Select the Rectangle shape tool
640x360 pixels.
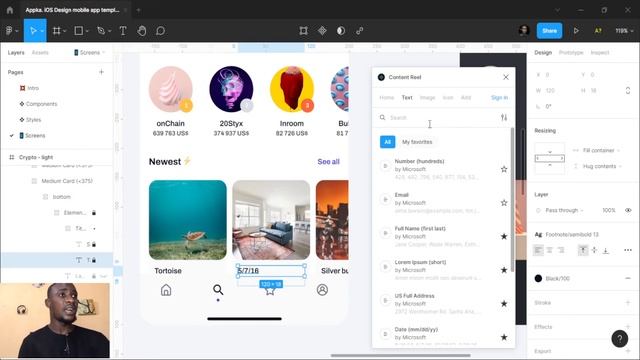tap(78, 31)
